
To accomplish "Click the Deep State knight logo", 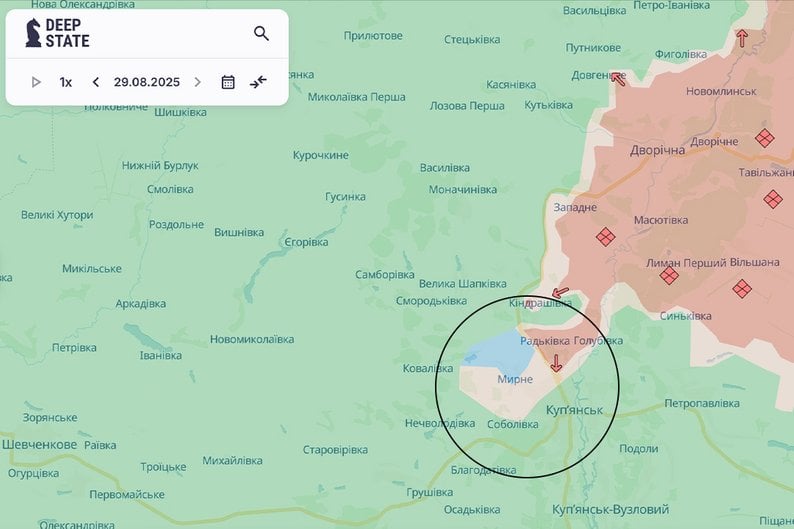I will (x=33, y=33).
